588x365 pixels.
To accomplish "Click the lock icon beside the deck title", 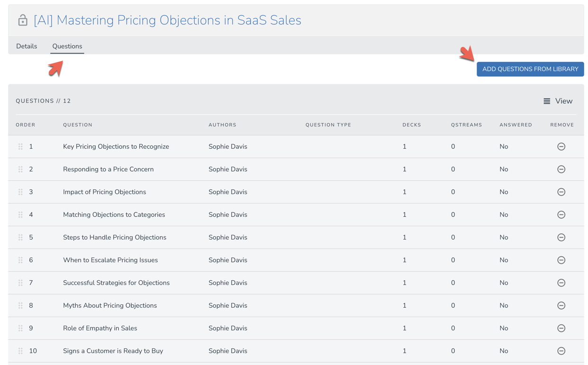I will [x=22, y=20].
